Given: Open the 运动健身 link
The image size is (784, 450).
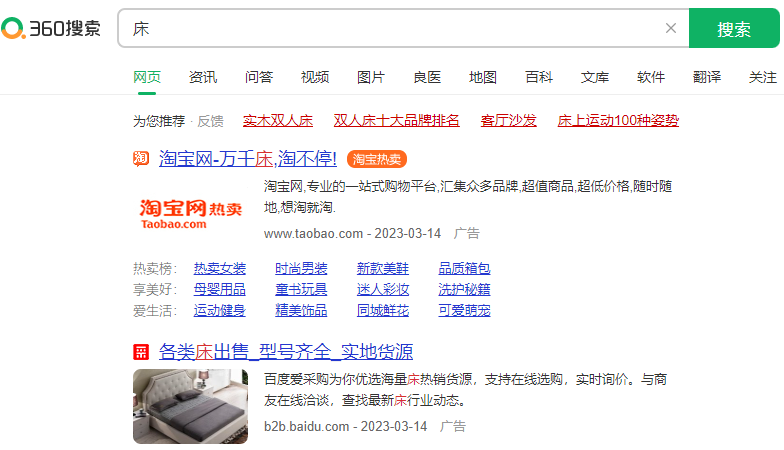Looking at the screenshot, I should (220, 310).
